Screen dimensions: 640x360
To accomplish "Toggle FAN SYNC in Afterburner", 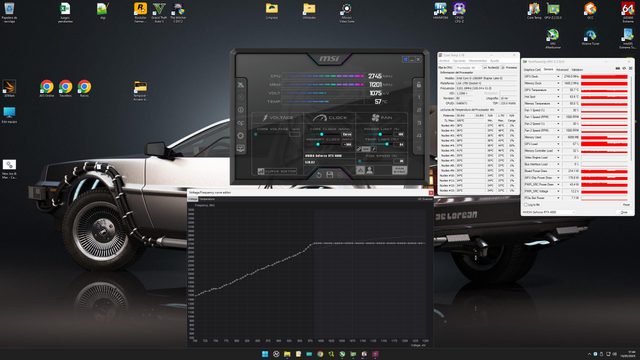I will (x=399, y=170).
